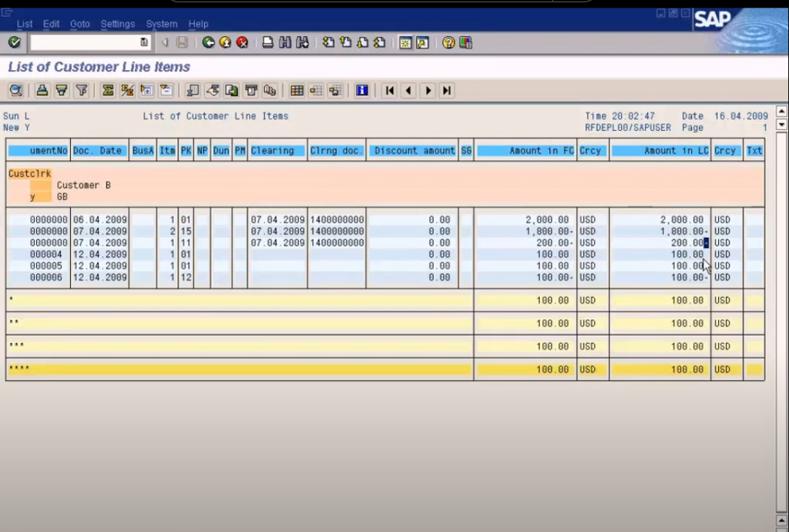Viewport: 789px width, 532px height.
Task: Click the Save Layout icon
Action: tap(335, 91)
